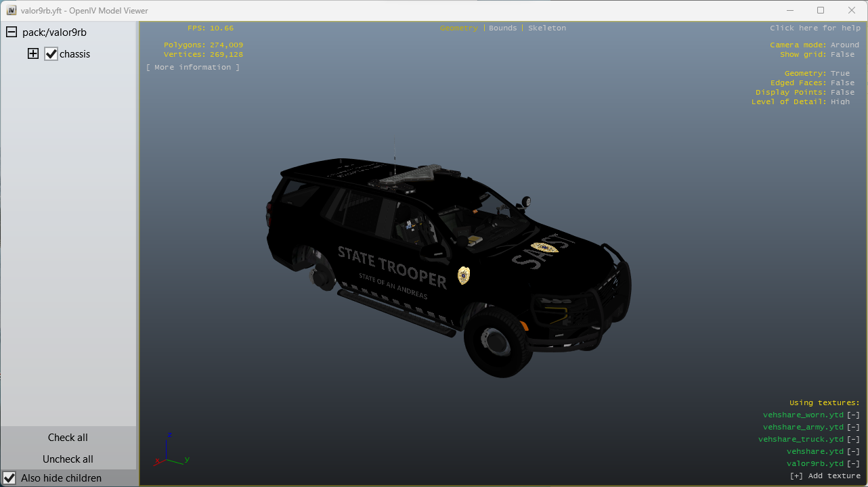The image size is (868, 487).
Task: Remove the vehshare_worn.ytd texture
Action: pyautogui.click(x=853, y=415)
